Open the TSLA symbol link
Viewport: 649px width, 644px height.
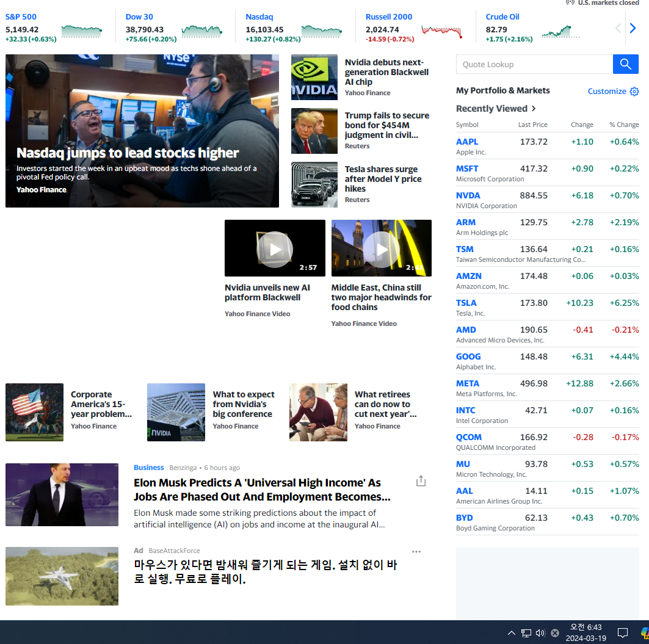click(x=466, y=303)
